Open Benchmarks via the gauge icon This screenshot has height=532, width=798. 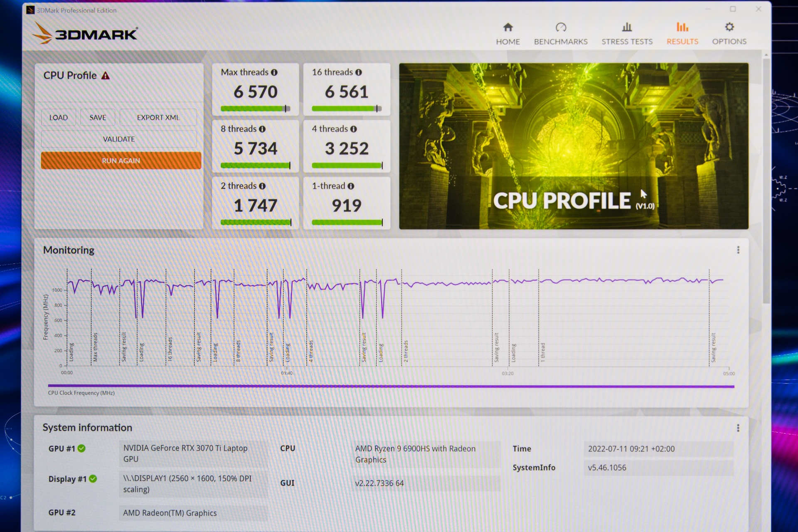pos(560,27)
